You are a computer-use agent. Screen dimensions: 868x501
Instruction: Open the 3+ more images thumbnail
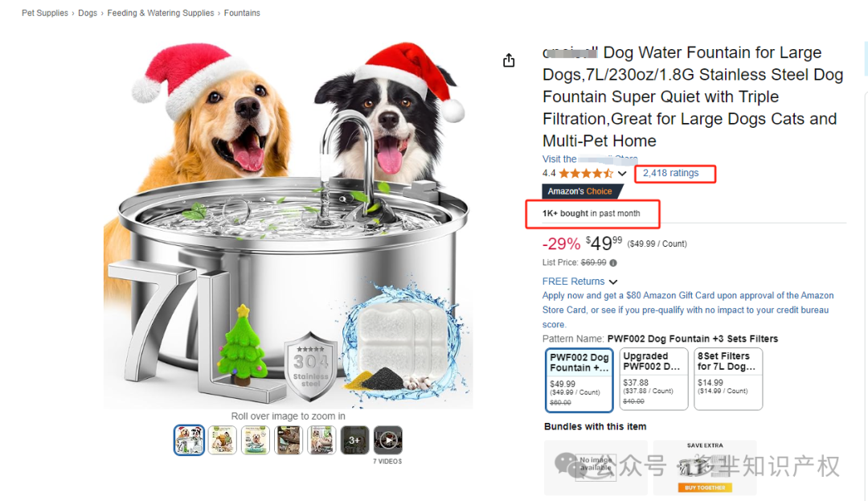(354, 440)
